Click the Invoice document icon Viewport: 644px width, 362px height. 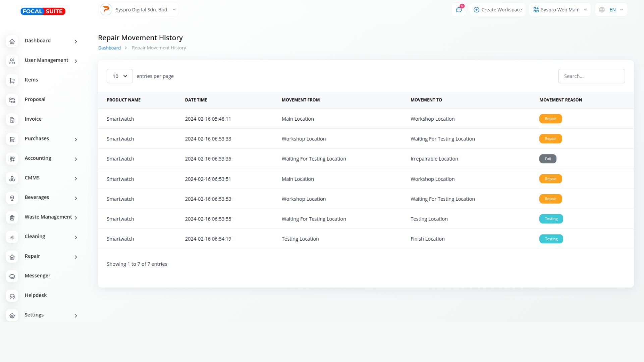pos(12,120)
